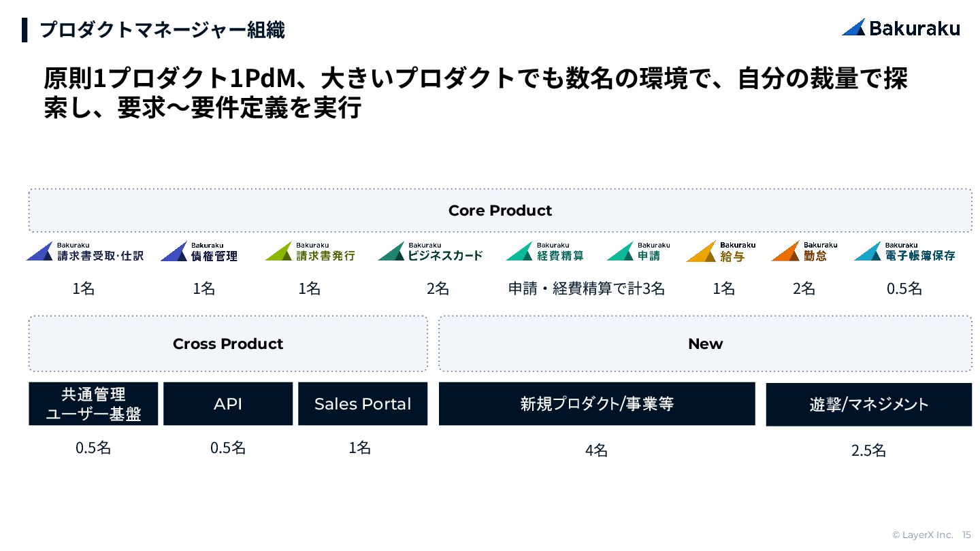Click the Core Product section header

(x=500, y=211)
